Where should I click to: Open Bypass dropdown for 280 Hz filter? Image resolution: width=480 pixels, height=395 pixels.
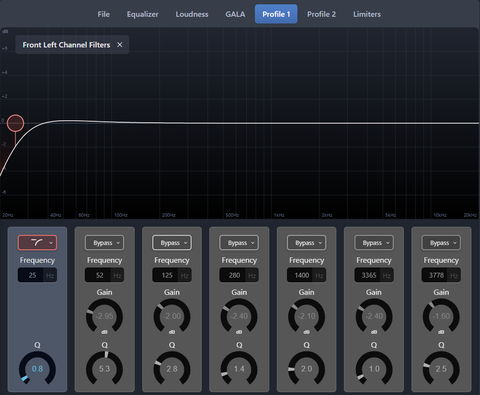pos(239,243)
